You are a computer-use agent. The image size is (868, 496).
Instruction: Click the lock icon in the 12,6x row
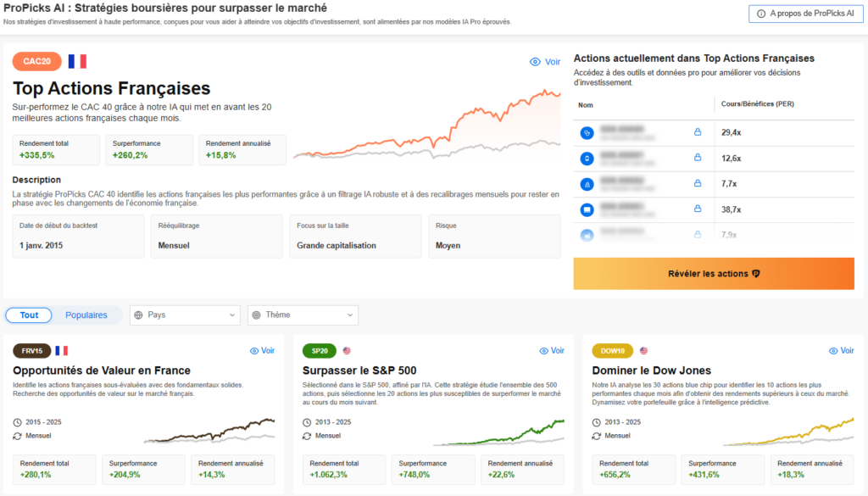coord(698,158)
